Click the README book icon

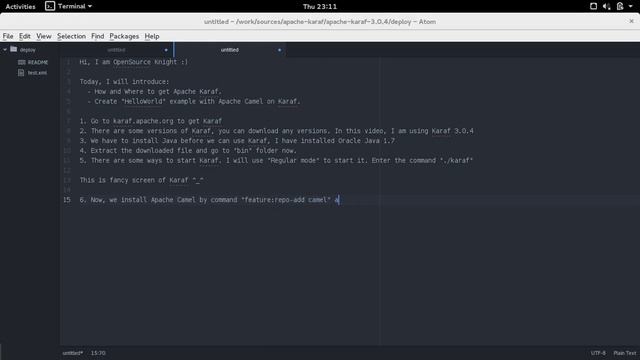(22, 62)
